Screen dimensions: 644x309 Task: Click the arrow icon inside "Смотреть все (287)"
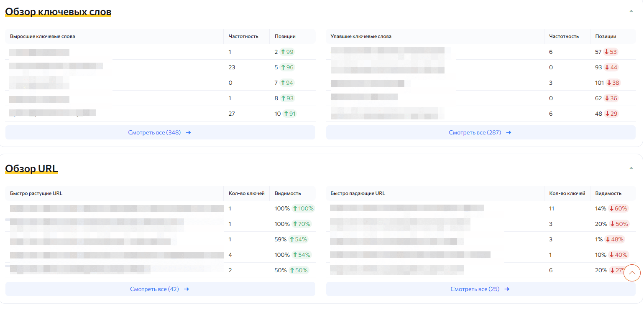tap(509, 132)
